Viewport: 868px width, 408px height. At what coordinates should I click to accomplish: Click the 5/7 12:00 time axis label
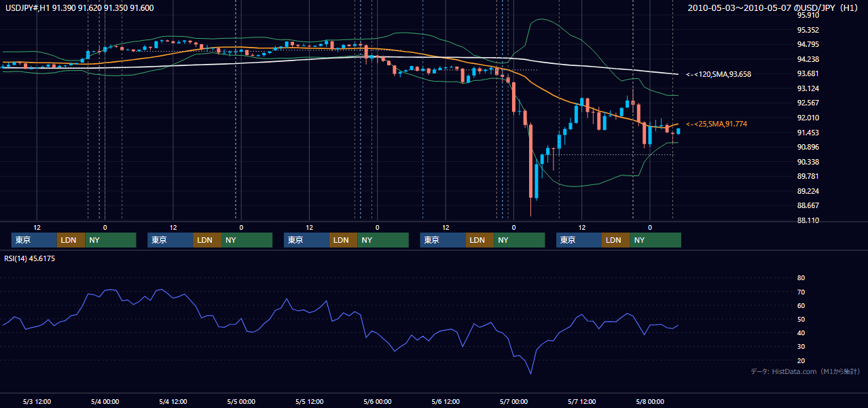[x=581, y=402]
